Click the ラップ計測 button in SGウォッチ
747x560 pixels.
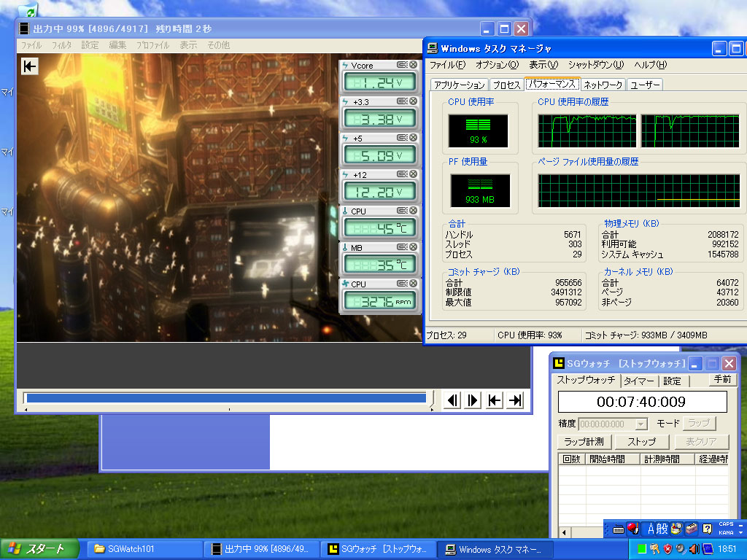(x=584, y=442)
